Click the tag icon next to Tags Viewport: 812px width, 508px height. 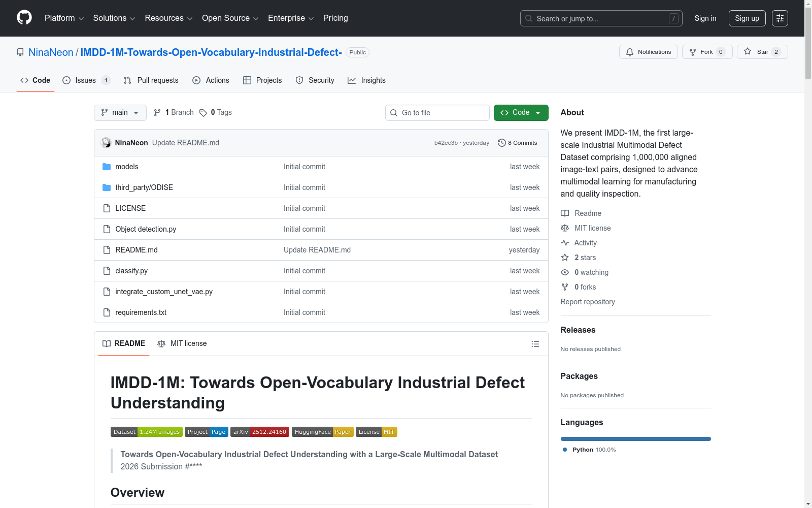point(203,113)
